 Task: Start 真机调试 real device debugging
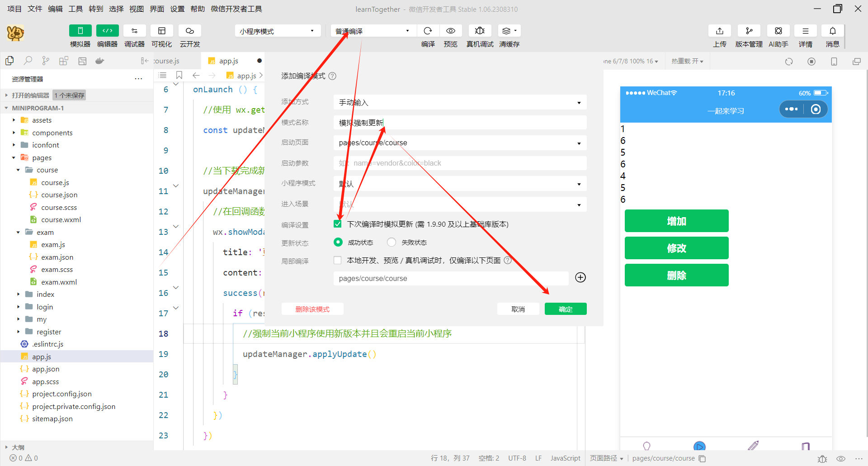pyautogui.click(x=480, y=31)
